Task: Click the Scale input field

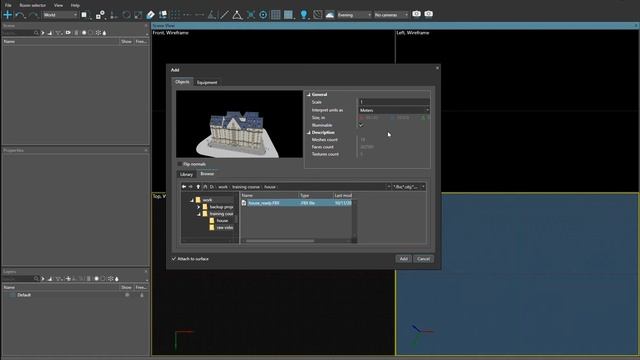Action: pyautogui.click(x=394, y=102)
